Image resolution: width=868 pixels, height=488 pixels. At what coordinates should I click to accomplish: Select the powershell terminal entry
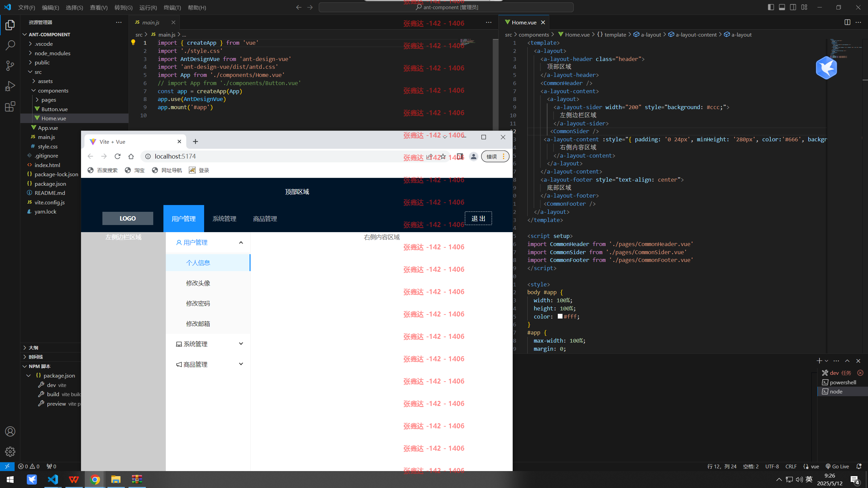842,382
